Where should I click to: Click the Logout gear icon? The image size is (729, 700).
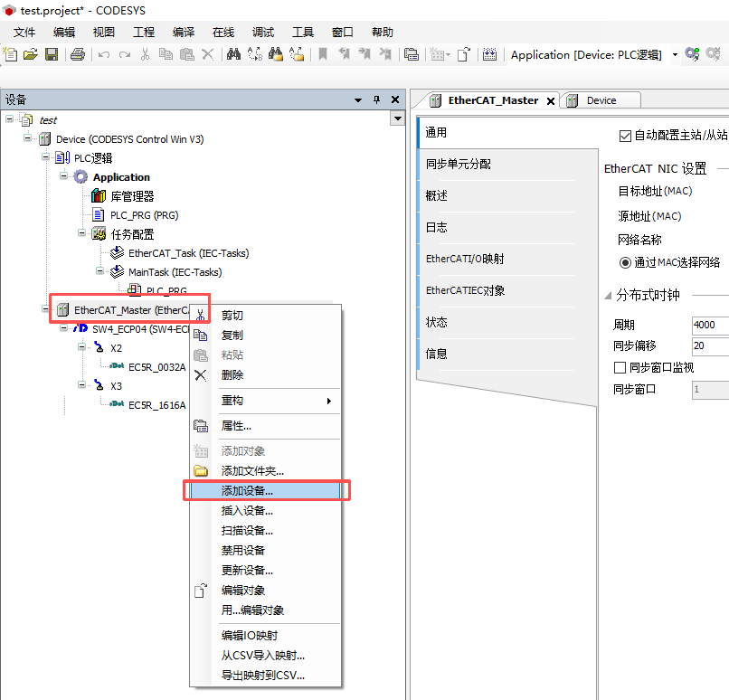point(714,54)
